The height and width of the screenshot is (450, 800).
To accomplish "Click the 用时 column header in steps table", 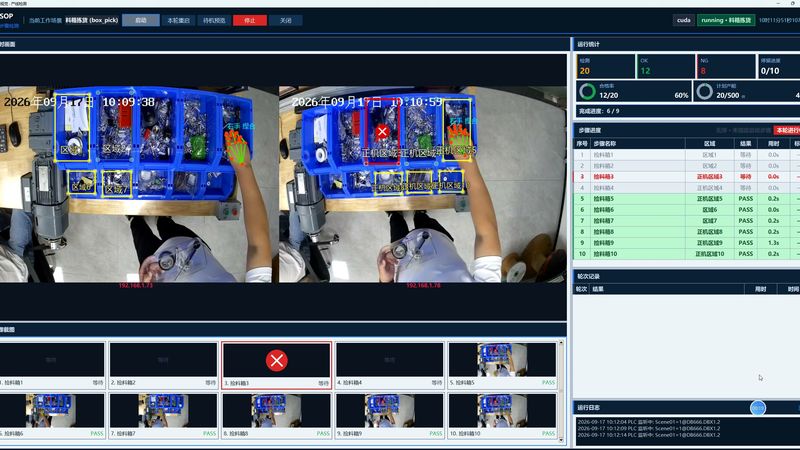I will pos(773,144).
